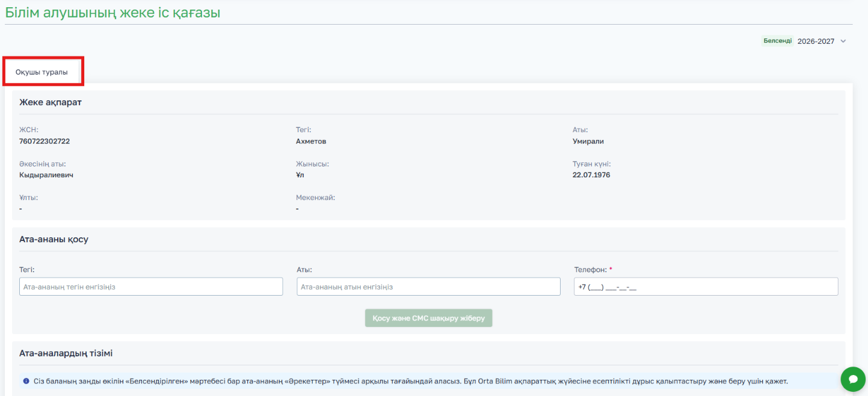This screenshot has width=868, height=396.
Task: Click the «Телефон:» field label
Action: coord(591,270)
